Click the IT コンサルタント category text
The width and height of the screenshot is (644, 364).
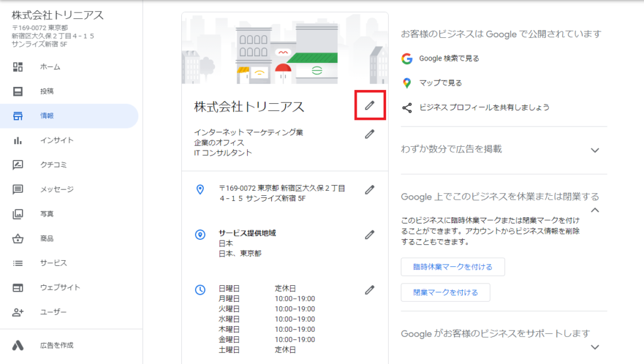[x=223, y=153]
